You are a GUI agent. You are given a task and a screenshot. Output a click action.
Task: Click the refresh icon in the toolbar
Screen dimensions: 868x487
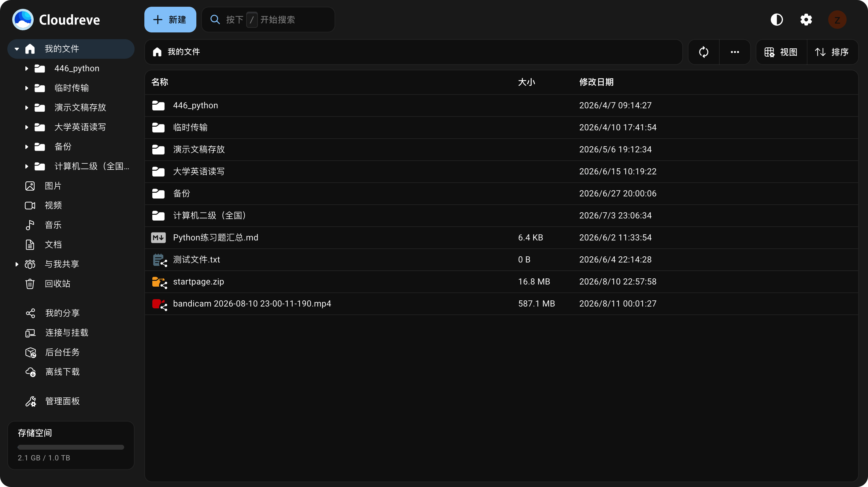[x=703, y=52]
